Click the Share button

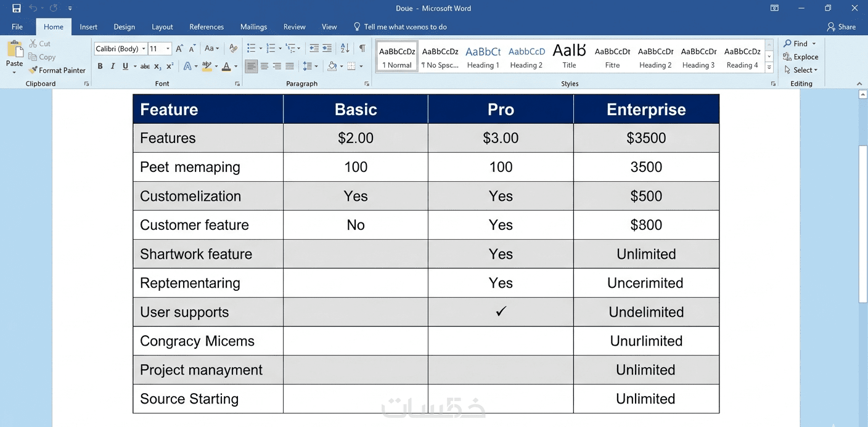click(x=841, y=27)
